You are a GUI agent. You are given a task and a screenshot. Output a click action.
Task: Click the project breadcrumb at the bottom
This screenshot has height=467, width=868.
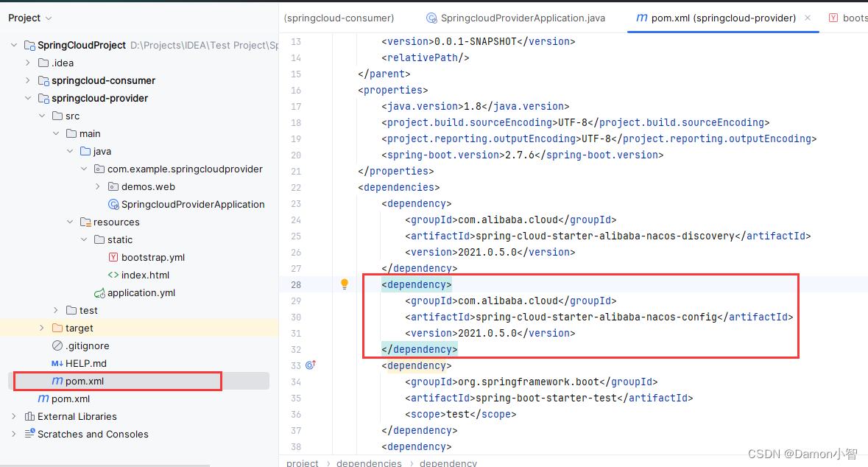point(302,463)
